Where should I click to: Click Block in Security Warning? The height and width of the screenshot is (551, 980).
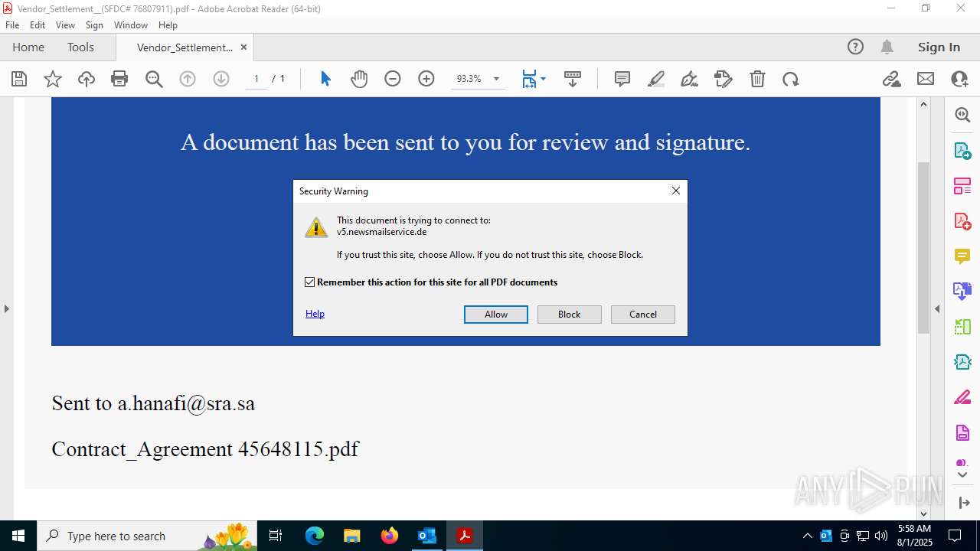tap(570, 315)
